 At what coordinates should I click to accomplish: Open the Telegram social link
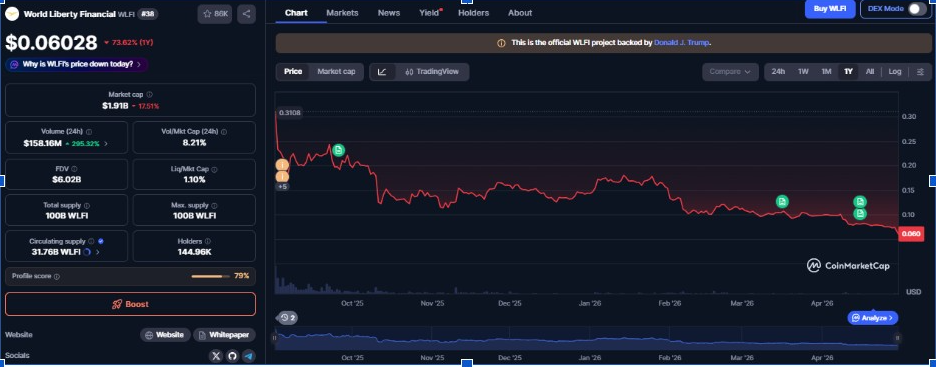(248, 356)
